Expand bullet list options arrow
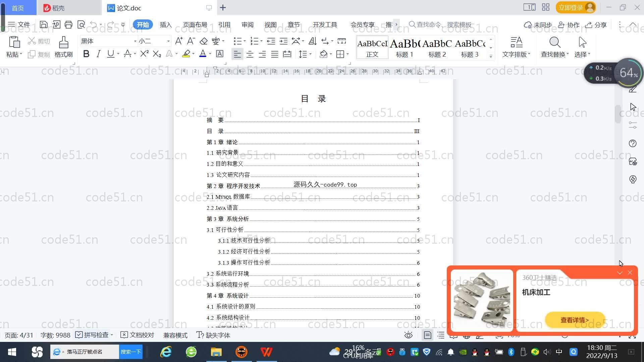The image size is (644, 362). 245,41
